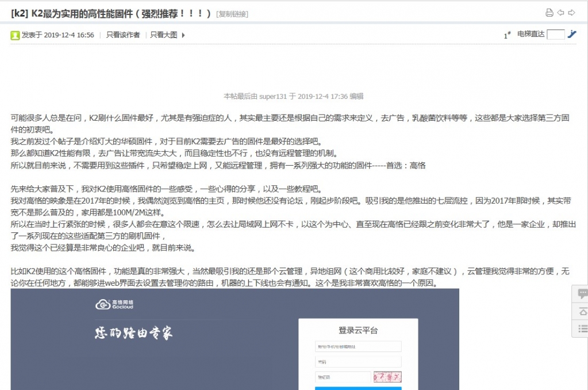The width and height of the screenshot is (588, 390).
Task: Go to next thread arrow icon
Action: [571, 13]
